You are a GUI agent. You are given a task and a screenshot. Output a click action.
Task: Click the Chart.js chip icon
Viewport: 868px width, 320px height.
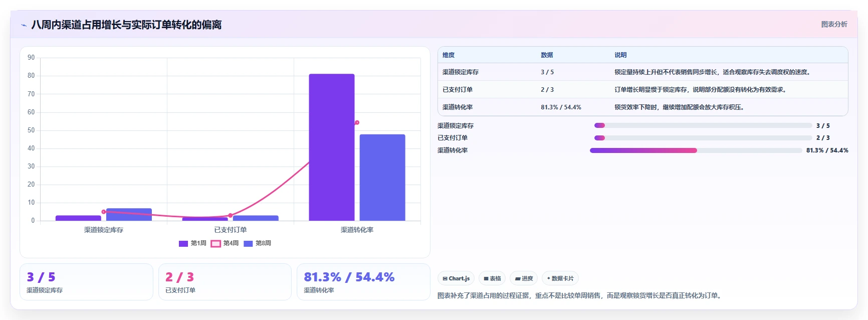445,278
